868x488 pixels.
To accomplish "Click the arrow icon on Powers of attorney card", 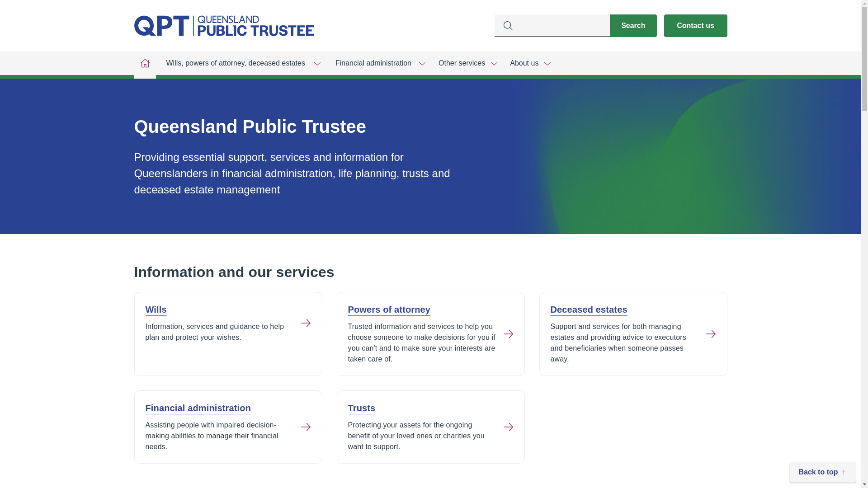I will coord(508,334).
